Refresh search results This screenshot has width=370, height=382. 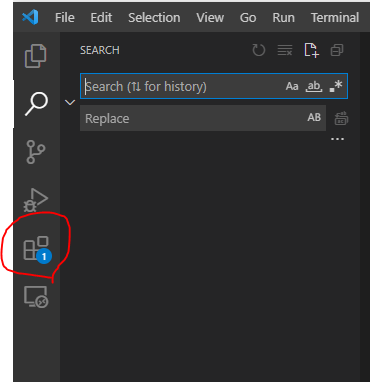259,50
